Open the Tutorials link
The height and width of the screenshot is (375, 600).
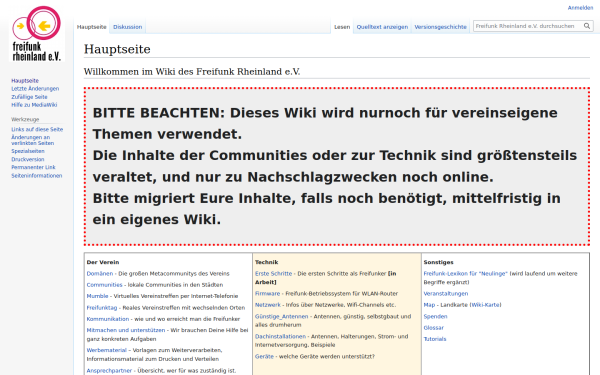click(x=435, y=339)
